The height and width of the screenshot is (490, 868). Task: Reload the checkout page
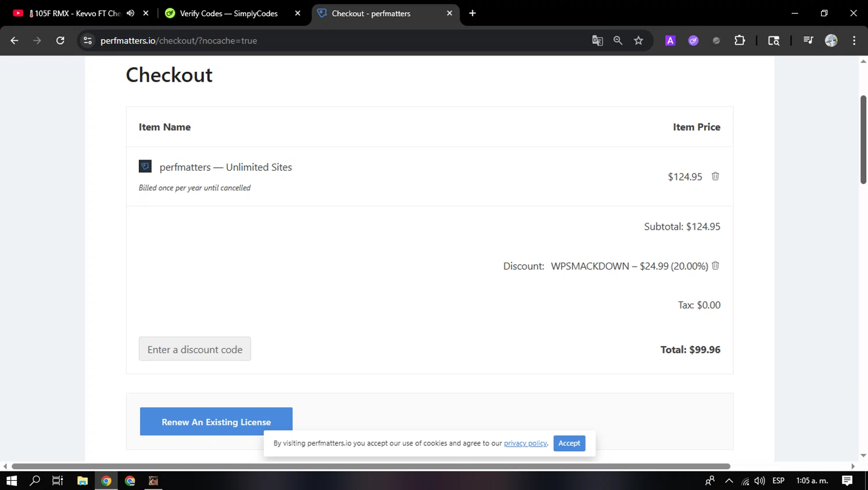(x=60, y=40)
